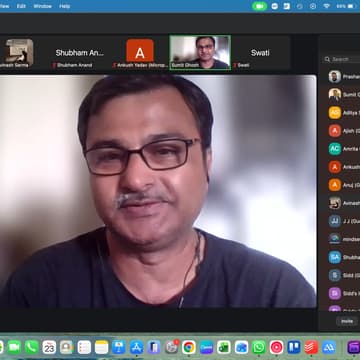The image size is (360, 360).
Task: Click the magnifier icon in participant search
Action: (327, 59)
